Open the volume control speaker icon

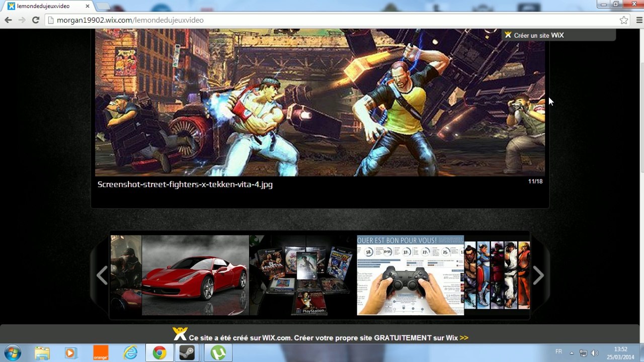(595, 353)
